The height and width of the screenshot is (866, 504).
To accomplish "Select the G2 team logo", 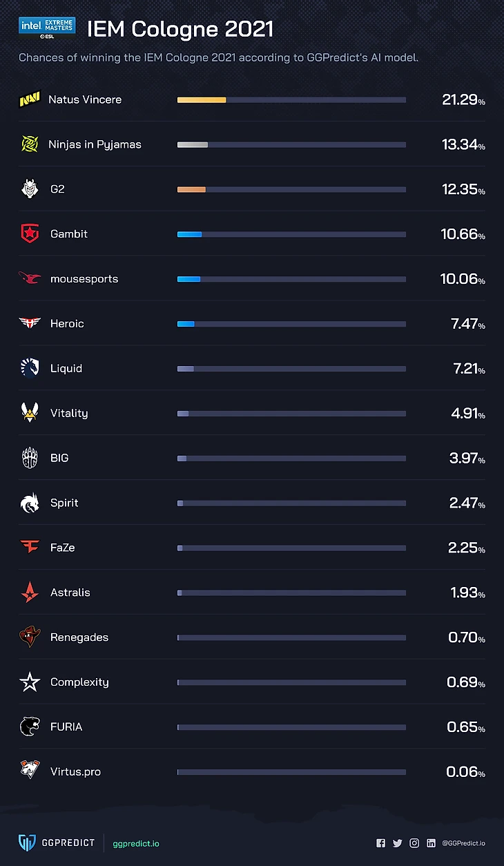I will point(30,189).
